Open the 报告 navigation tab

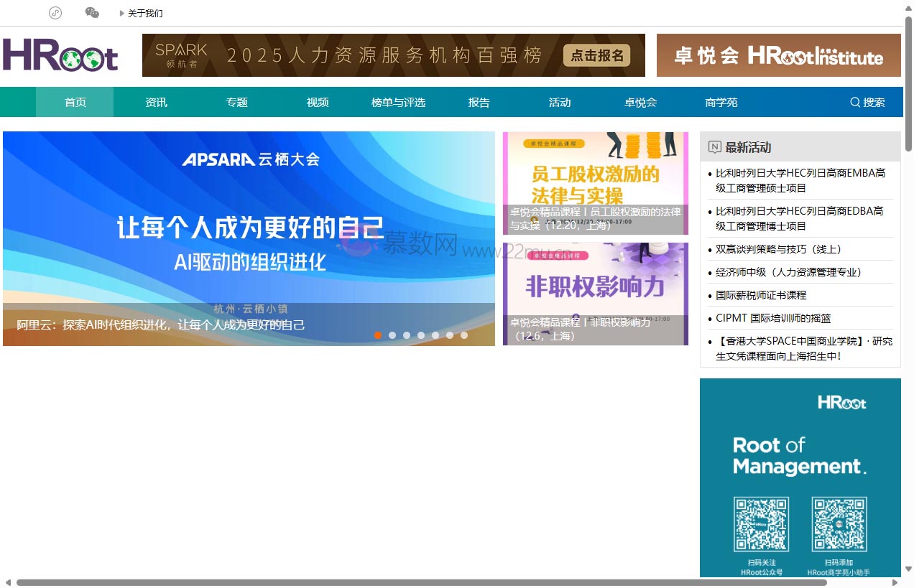(x=479, y=102)
